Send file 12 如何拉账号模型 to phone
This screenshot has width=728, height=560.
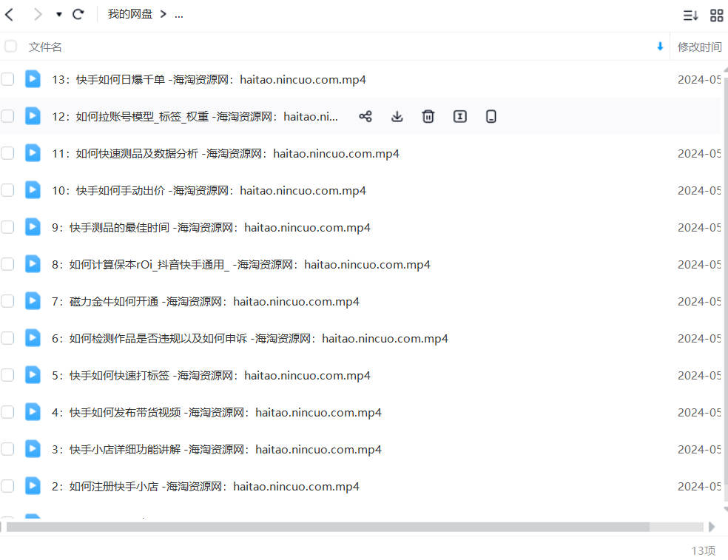pyautogui.click(x=491, y=116)
